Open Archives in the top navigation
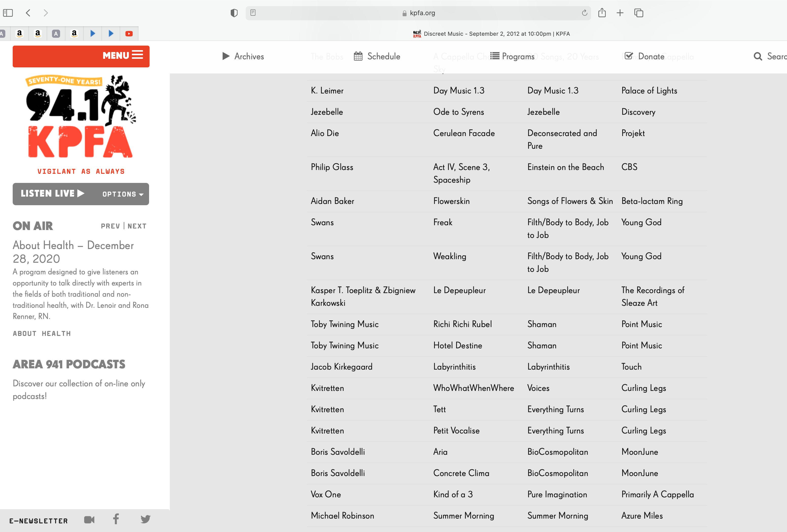The height and width of the screenshot is (532, 787). point(243,56)
